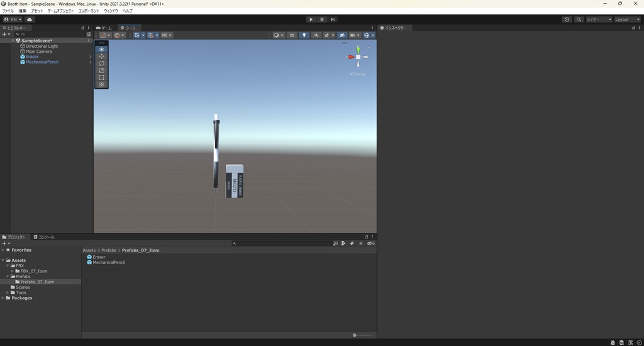The height and width of the screenshot is (346, 644).
Task: Expand the Favorites arrow in Project
Action: [3, 250]
